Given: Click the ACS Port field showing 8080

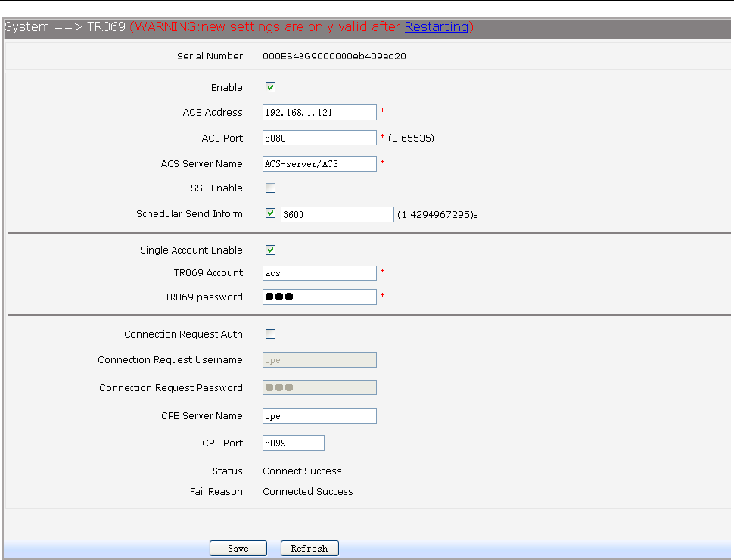Looking at the screenshot, I should click(x=319, y=138).
